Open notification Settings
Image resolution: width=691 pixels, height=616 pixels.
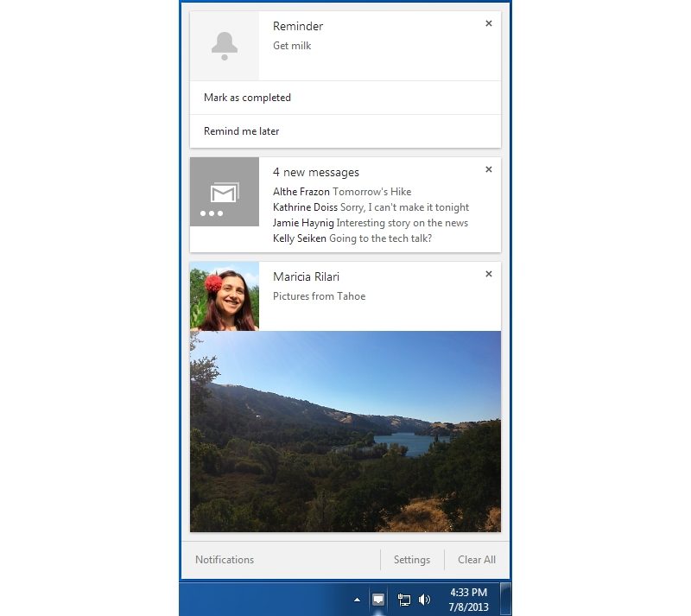click(412, 560)
